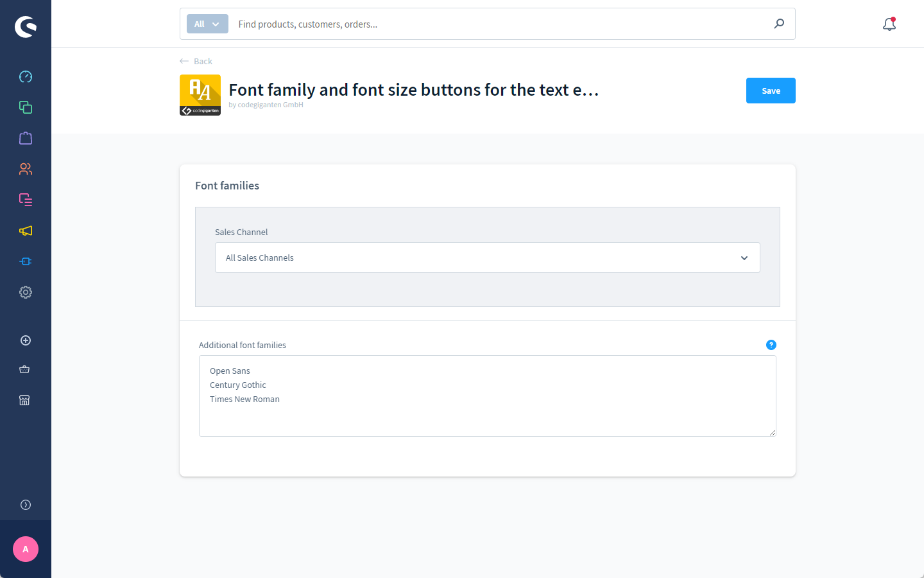Click the 'Times New Roman' line
924x578 pixels.
[244, 399]
